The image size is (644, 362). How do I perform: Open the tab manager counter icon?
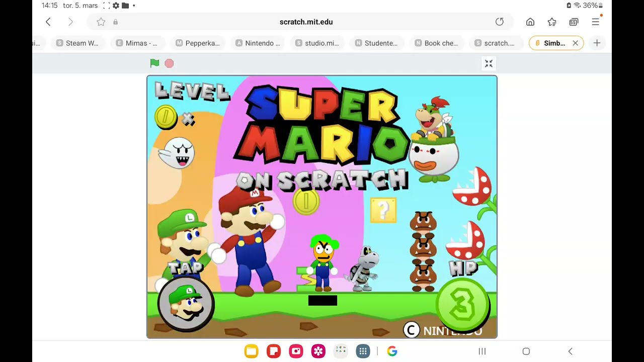[574, 22]
